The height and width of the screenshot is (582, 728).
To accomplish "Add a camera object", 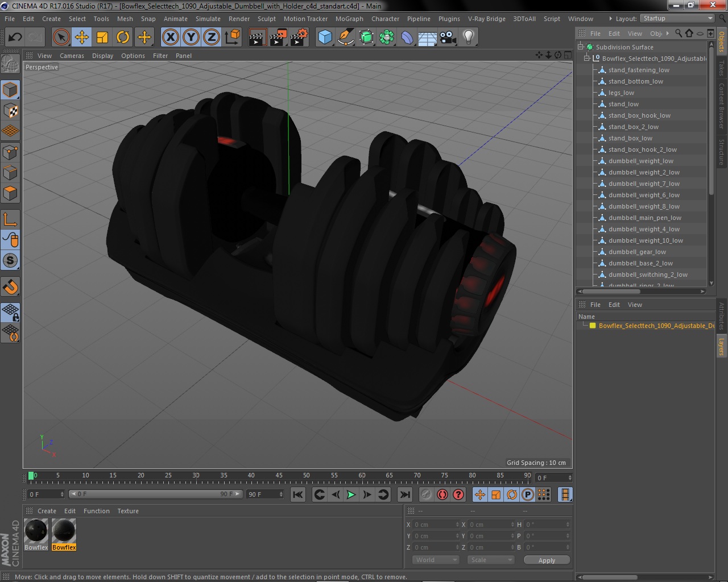I will tap(448, 38).
